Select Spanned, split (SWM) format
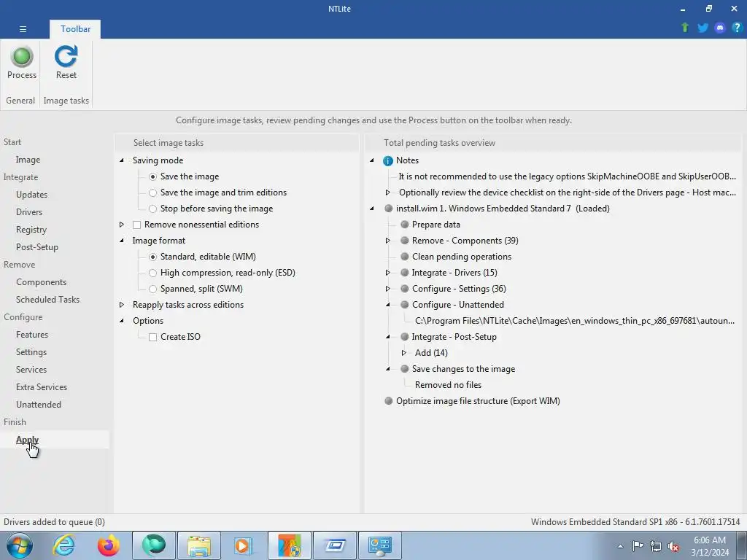This screenshot has height=560, width=747. [x=152, y=289]
